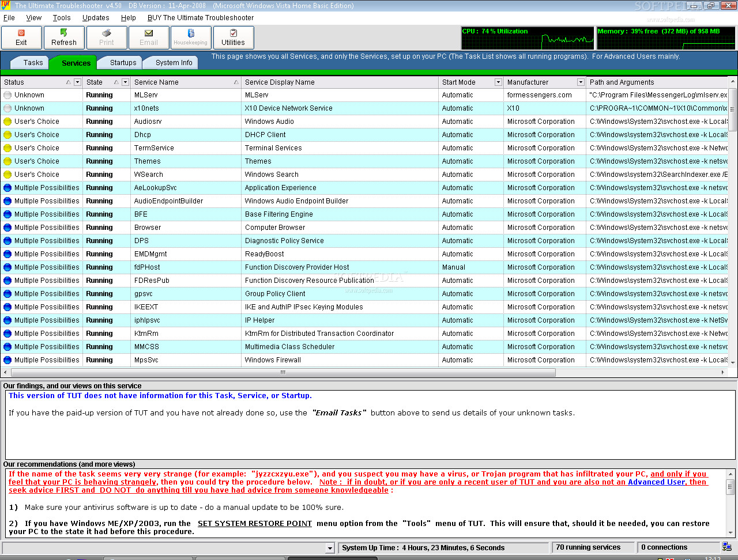
Task: Refresh the services list
Action: 64,38
